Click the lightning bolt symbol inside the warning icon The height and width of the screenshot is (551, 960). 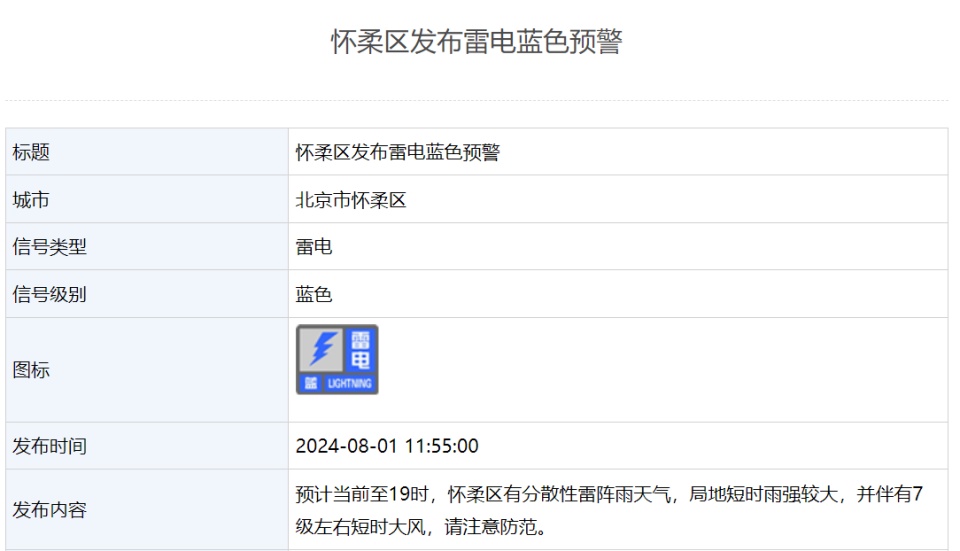pos(321,349)
